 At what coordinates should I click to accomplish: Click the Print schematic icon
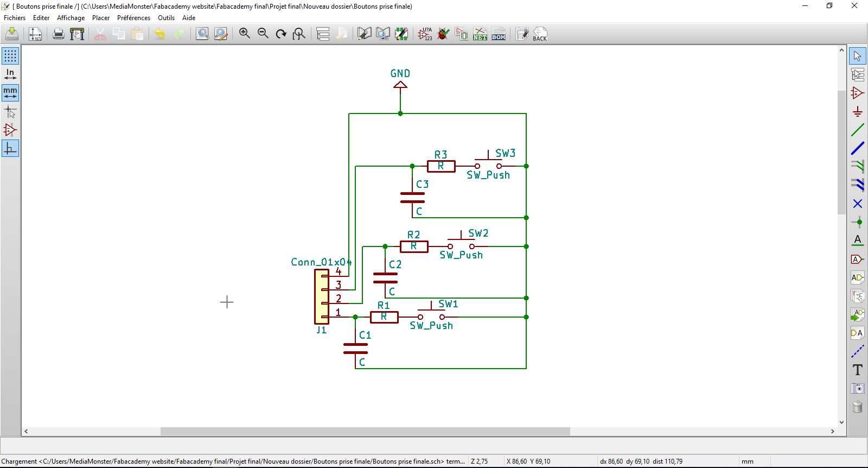59,34
